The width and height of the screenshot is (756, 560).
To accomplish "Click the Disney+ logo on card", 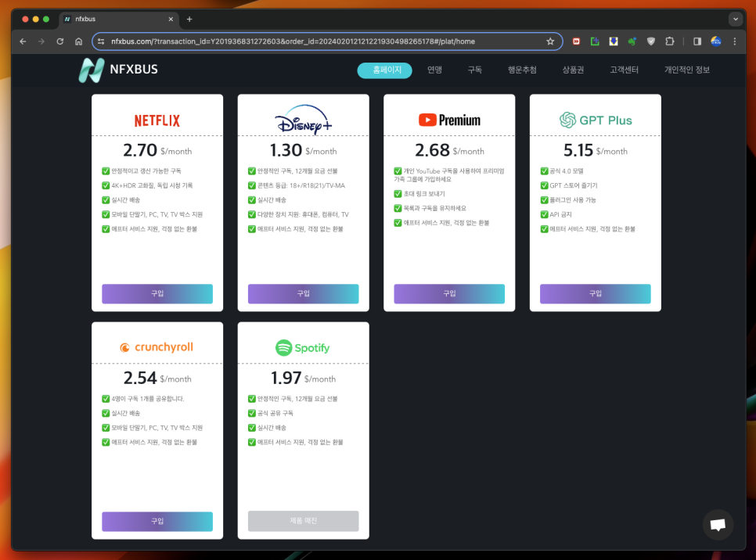I will pos(304,120).
